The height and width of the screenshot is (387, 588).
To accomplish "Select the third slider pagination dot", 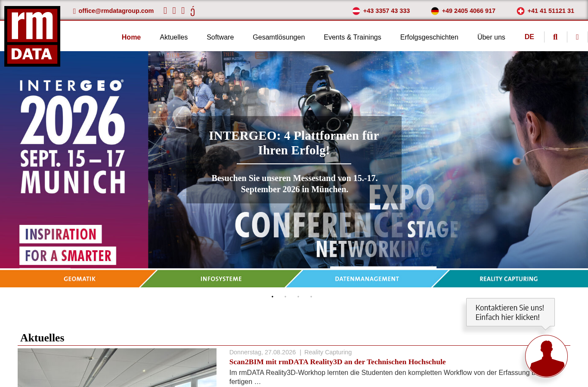I will click(x=298, y=297).
